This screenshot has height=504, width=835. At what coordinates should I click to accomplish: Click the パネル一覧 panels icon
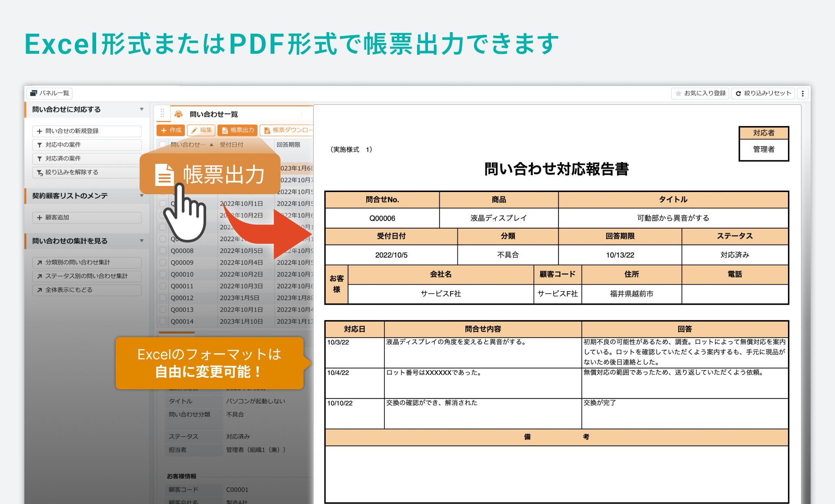pos(34,93)
